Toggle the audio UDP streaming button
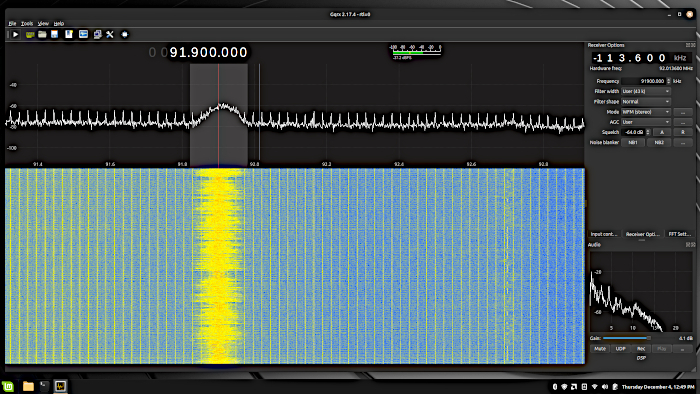The image size is (700, 394). (620, 349)
